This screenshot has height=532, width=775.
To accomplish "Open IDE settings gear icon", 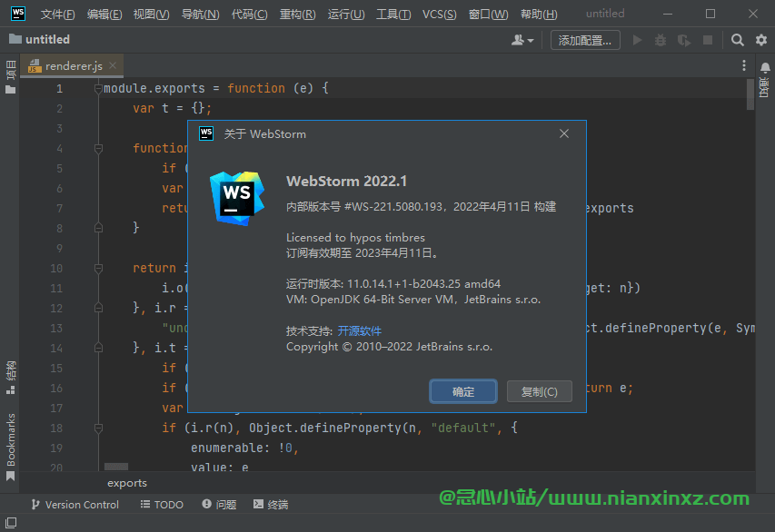I will [761, 40].
